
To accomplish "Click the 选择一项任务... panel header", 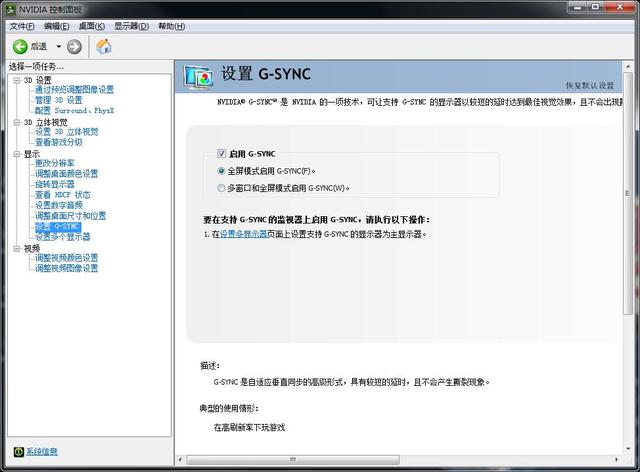I will click(x=36, y=67).
